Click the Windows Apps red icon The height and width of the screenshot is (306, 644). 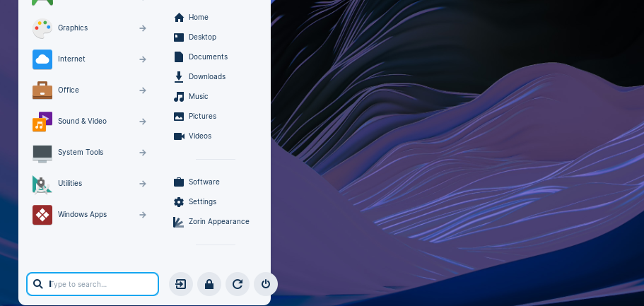[42, 215]
